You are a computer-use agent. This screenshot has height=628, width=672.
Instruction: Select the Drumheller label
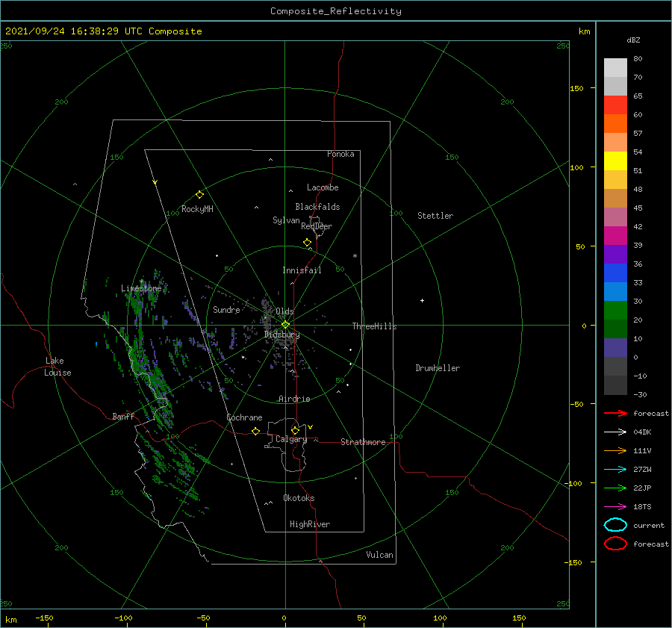click(x=438, y=368)
